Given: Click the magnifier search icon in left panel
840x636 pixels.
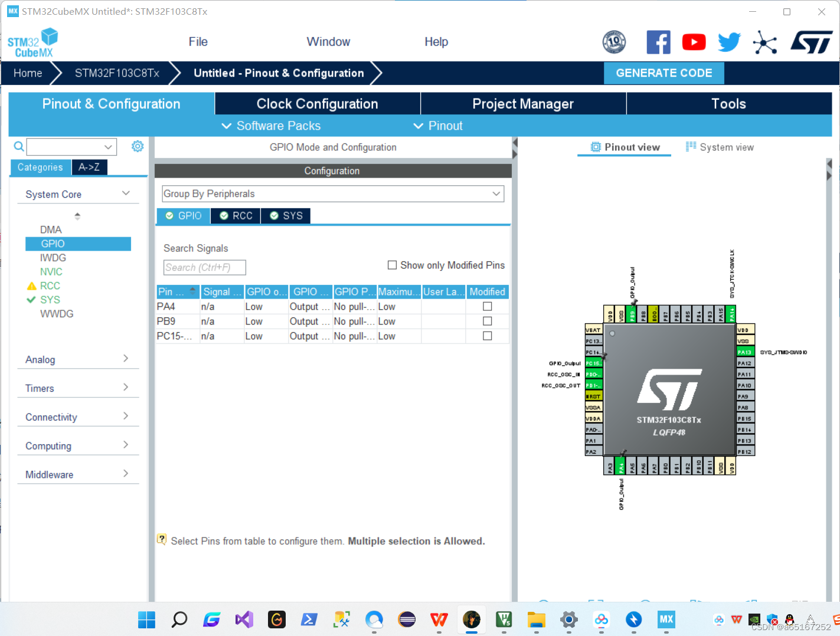Looking at the screenshot, I should [19, 146].
